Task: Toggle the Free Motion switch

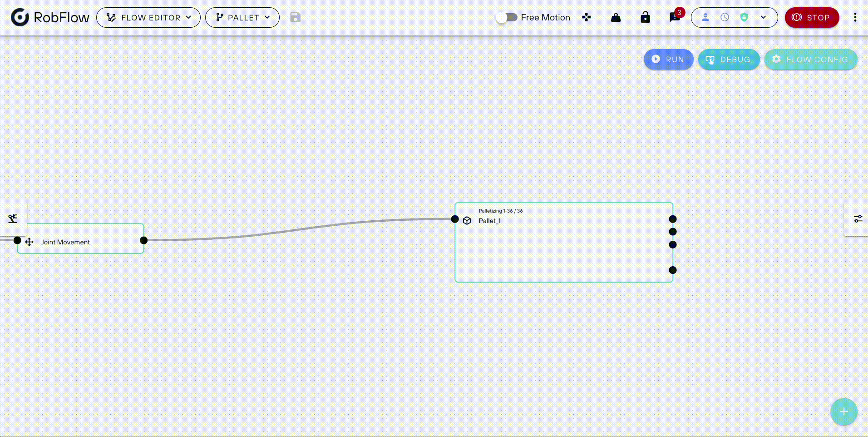Action: click(507, 17)
